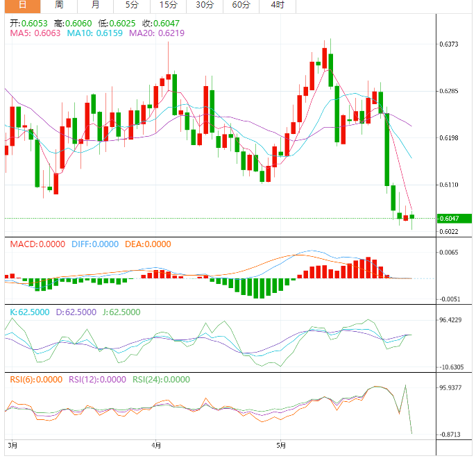Open the 60分 timeframe tab
This screenshot has height=463, width=476.
click(x=241, y=6)
